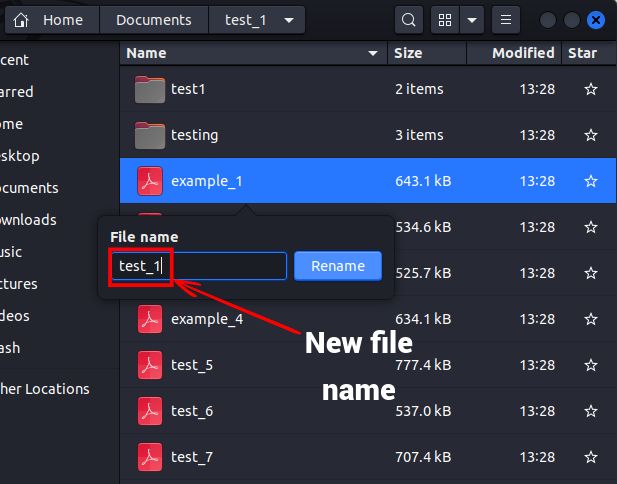Click the File name text field
The image size is (617, 484).
(198, 266)
